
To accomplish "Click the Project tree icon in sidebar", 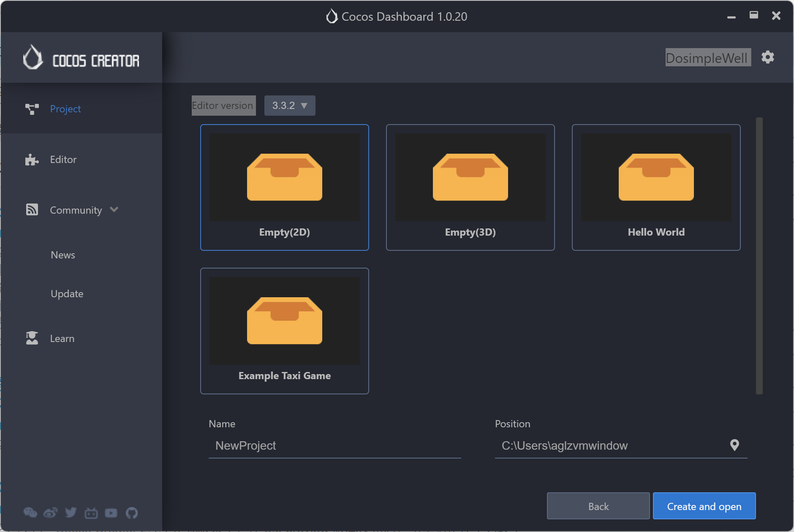I will click(x=32, y=109).
